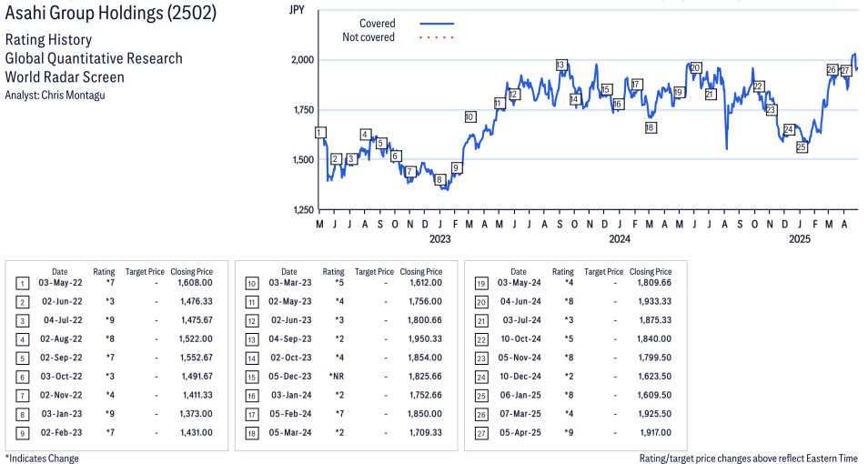The width and height of the screenshot is (868, 464).
Task: Click the table index box 9 beside 02-Feb-23
Action: pos(22,434)
